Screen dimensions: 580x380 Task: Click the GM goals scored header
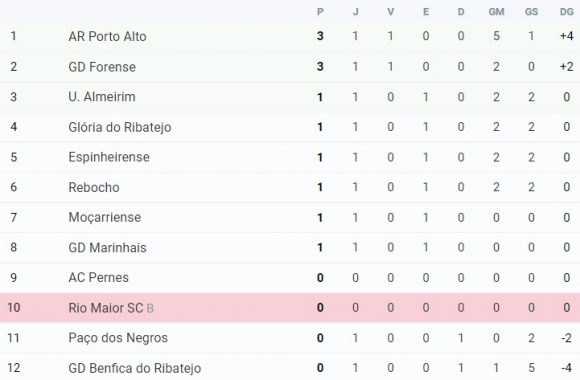[x=496, y=12]
